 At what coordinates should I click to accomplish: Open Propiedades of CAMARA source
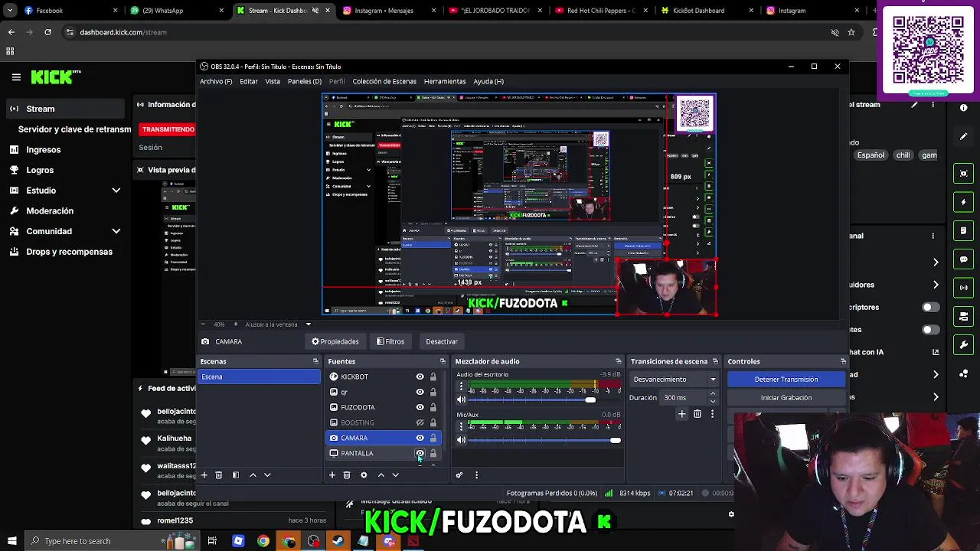pos(335,342)
